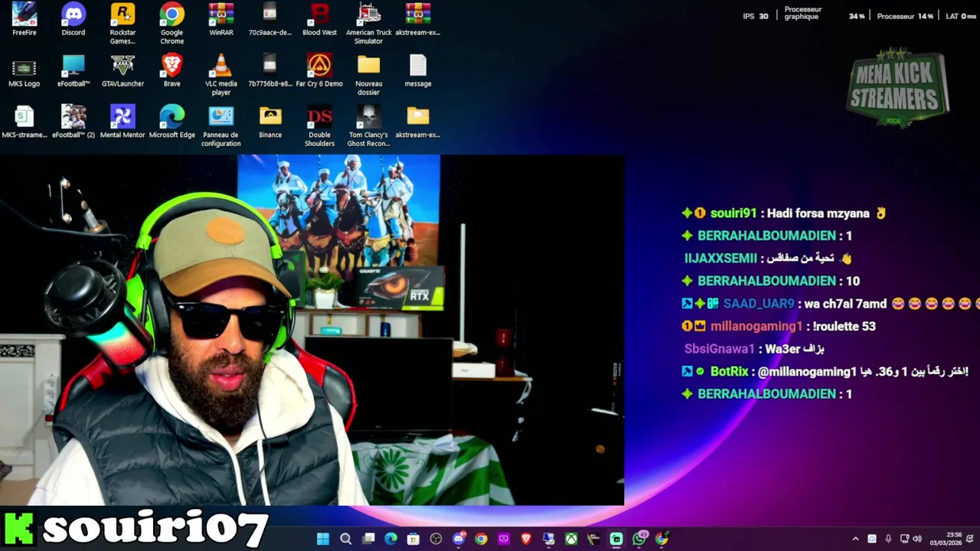
Task: Click BotRix bot username in chat
Action: tap(729, 371)
